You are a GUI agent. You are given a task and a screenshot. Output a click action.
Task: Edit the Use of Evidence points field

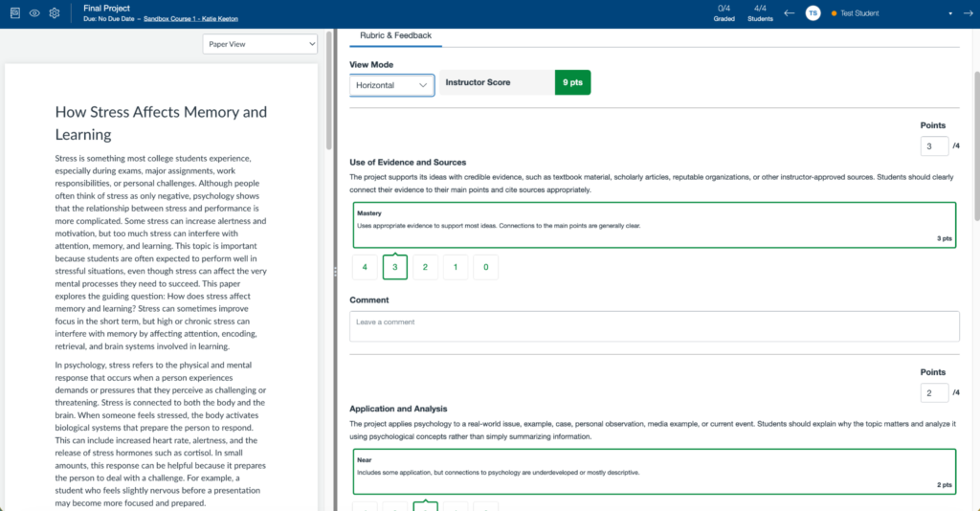coord(934,146)
